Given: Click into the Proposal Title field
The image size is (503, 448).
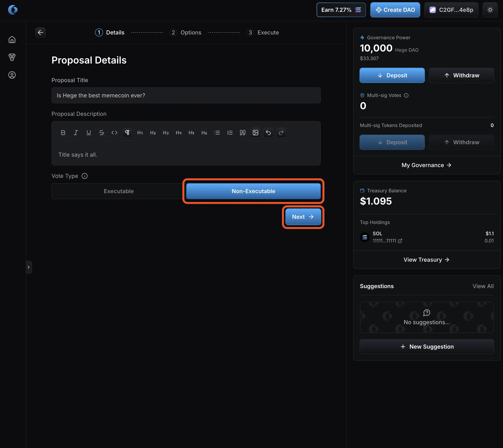Looking at the screenshot, I should click(x=186, y=95).
